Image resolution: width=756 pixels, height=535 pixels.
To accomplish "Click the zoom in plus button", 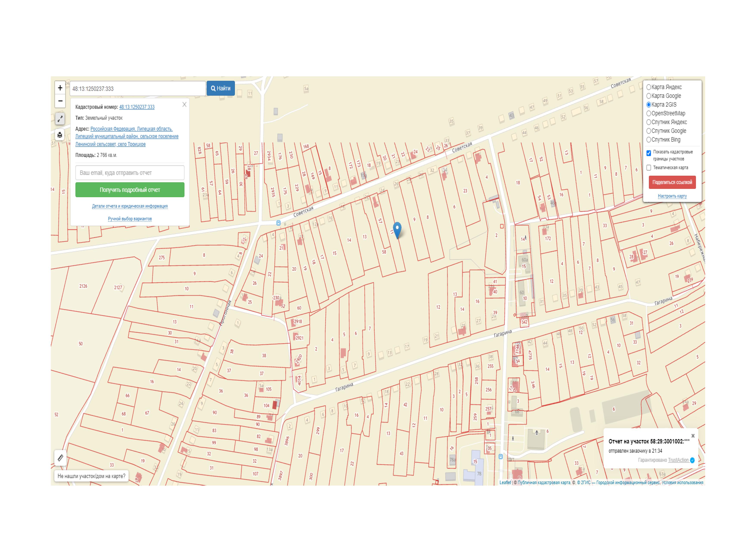I will [60, 88].
